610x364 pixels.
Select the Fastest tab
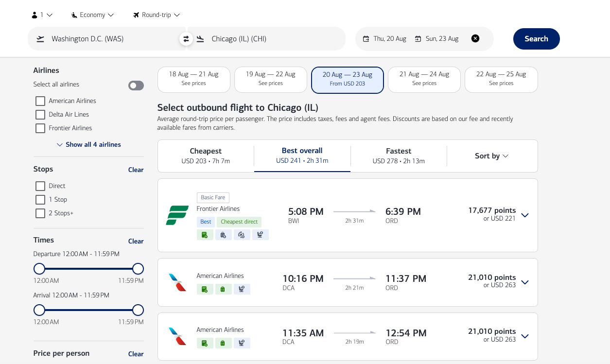(x=399, y=156)
